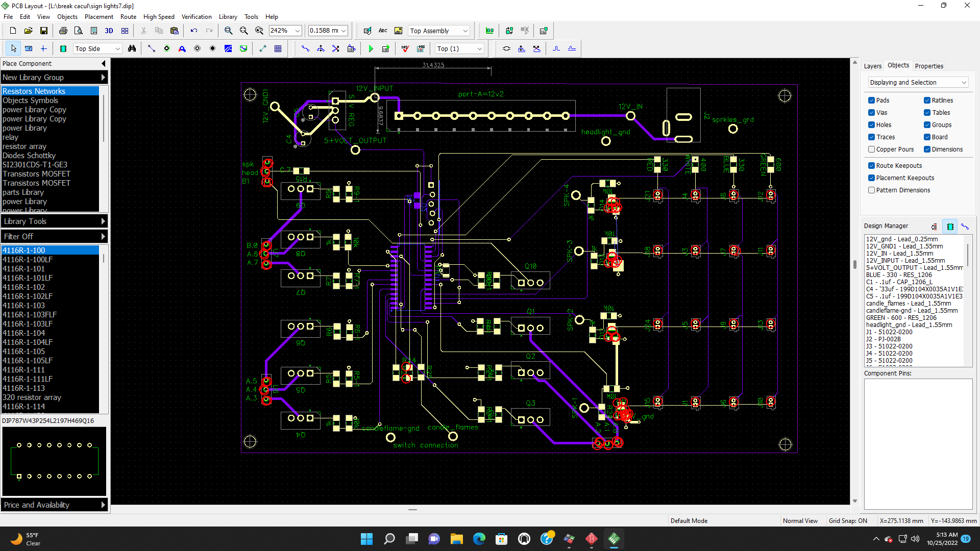The height and width of the screenshot is (551, 980).
Task: Toggle the Holes visibility checkbox
Action: coord(872,125)
